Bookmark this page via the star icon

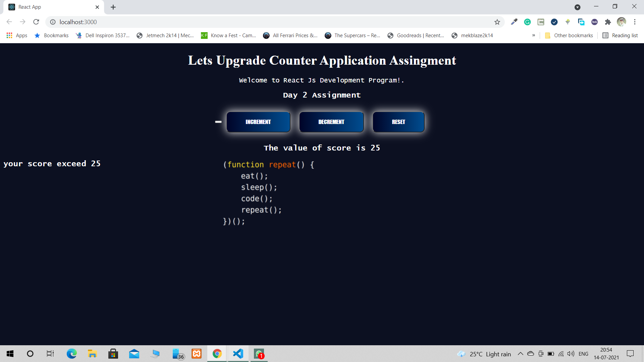click(497, 22)
